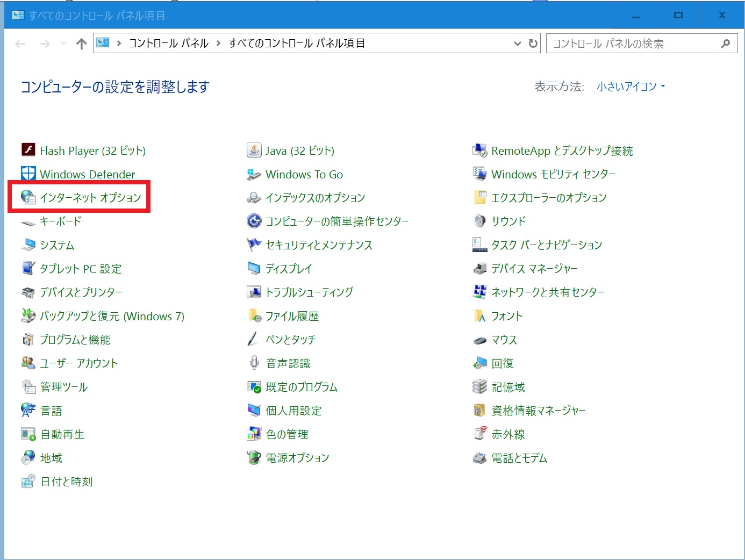Click the インターネット オプション globe icon

[28, 197]
